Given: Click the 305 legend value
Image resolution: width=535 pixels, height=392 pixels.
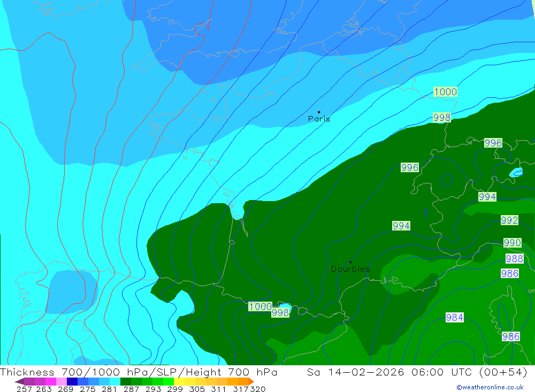Looking at the screenshot, I should click(196, 389).
